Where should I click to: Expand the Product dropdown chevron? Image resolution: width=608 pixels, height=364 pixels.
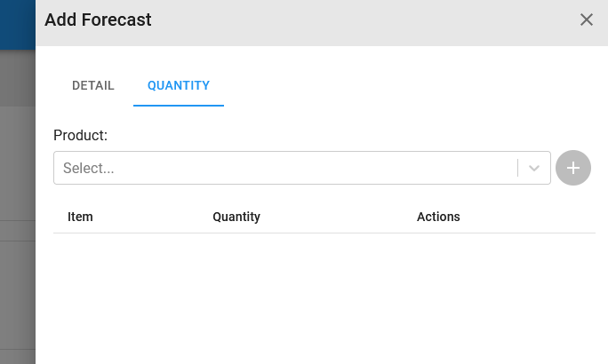[534, 168]
